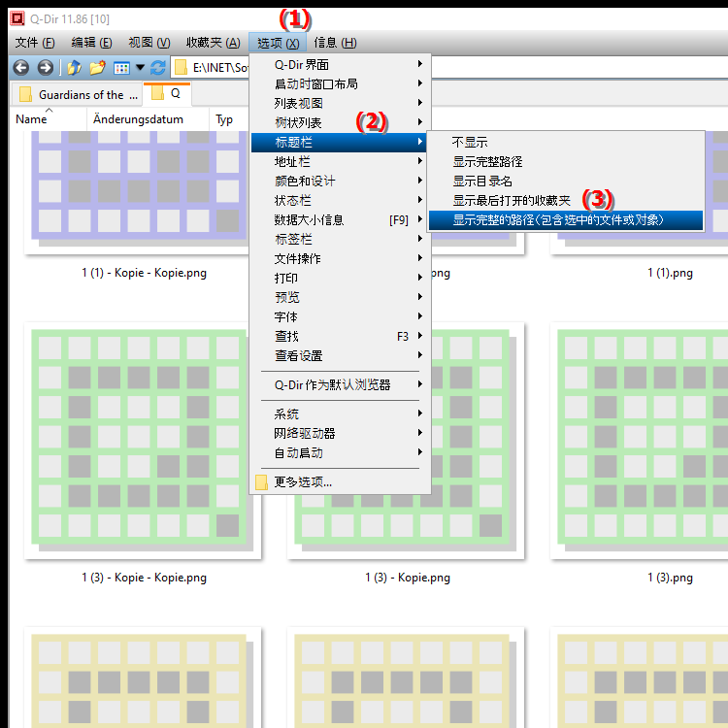Select 显示最后打开的收藏夹 option
This screenshot has width=728, height=728.
pos(566,201)
